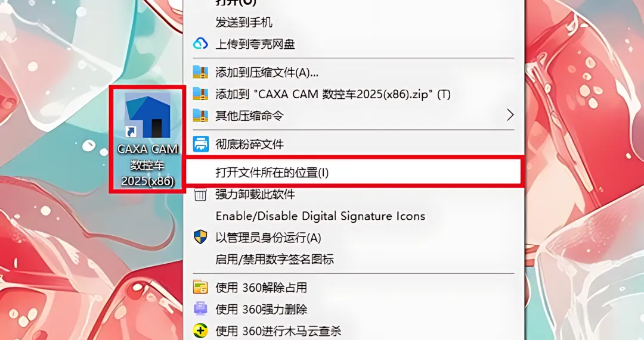Choose 使用 360解除占用 option
Image resolution: width=644 pixels, height=340 pixels.
point(261,288)
